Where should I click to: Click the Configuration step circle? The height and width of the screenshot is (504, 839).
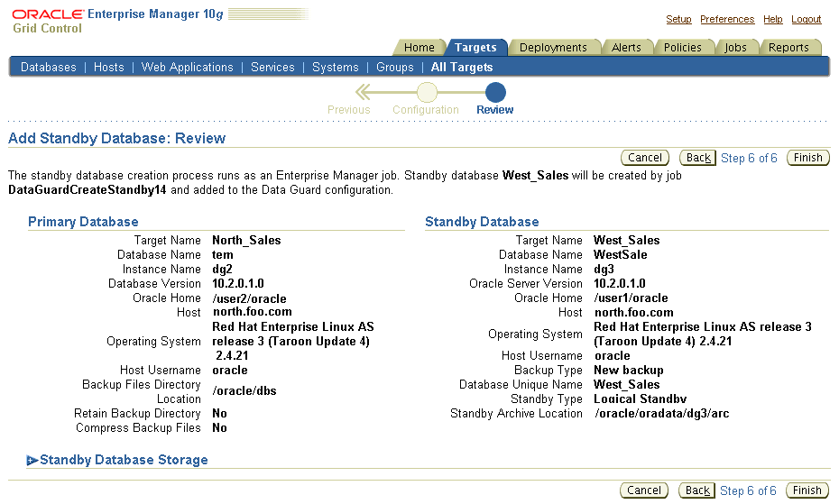427,92
